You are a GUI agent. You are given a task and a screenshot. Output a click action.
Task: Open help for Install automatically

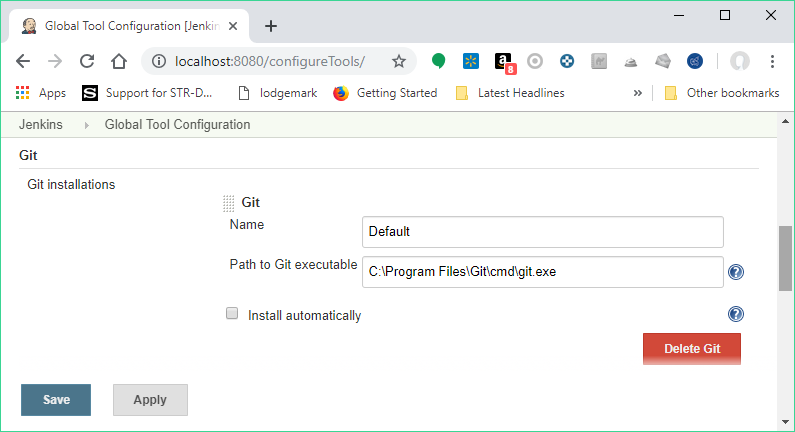pos(736,314)
